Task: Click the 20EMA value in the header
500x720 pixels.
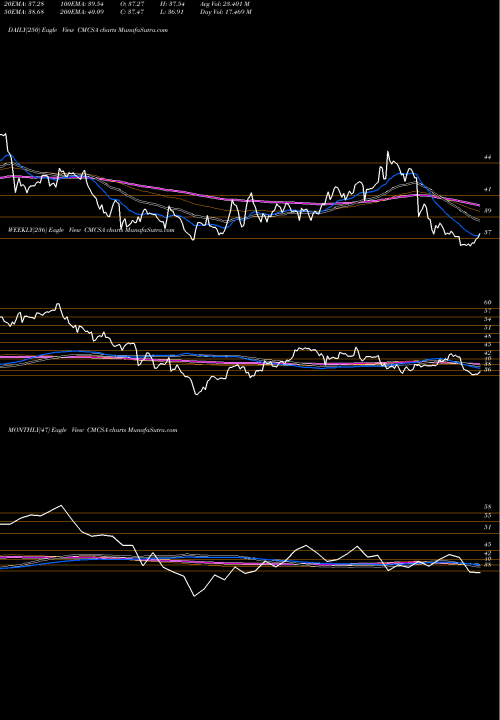Action: tap(24, 4)
